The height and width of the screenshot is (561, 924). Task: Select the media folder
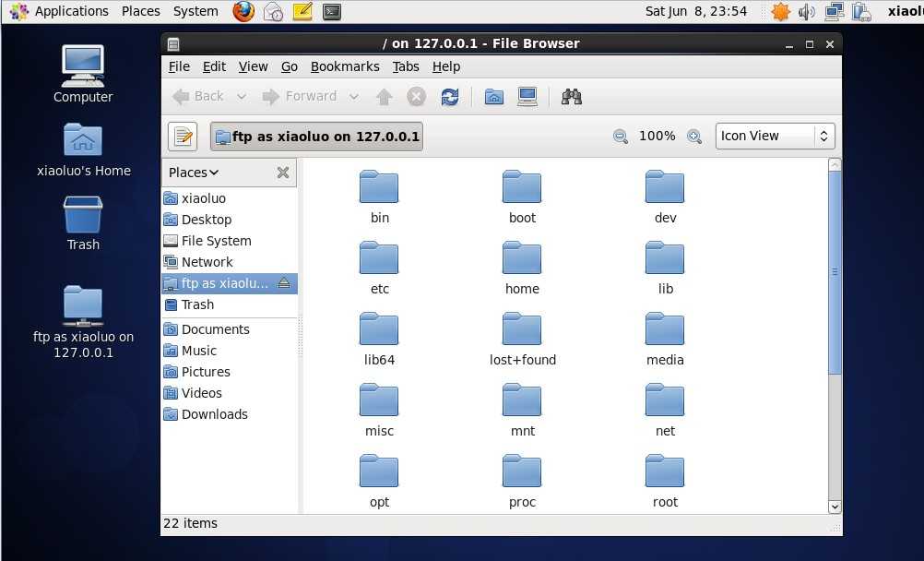(665, 340)
